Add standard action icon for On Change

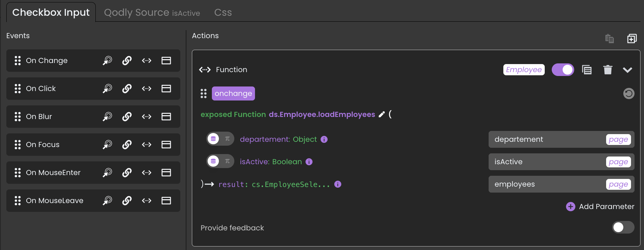pos(107,61)
